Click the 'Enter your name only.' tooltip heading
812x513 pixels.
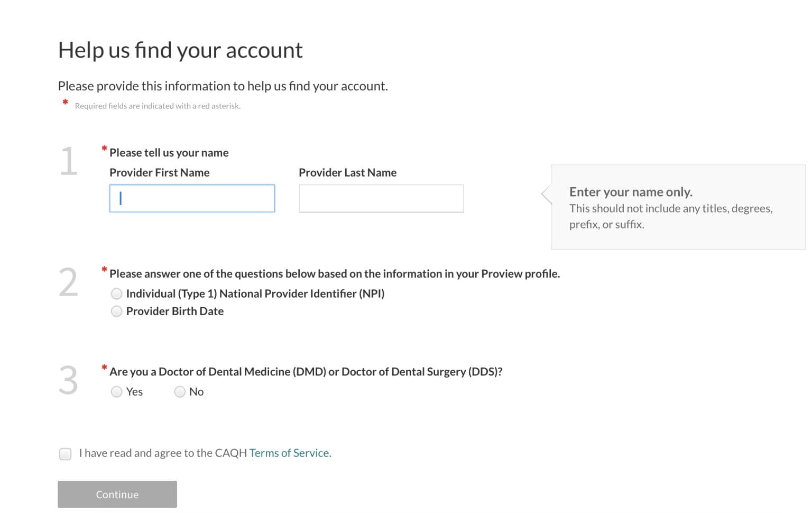tap(630, 192)
